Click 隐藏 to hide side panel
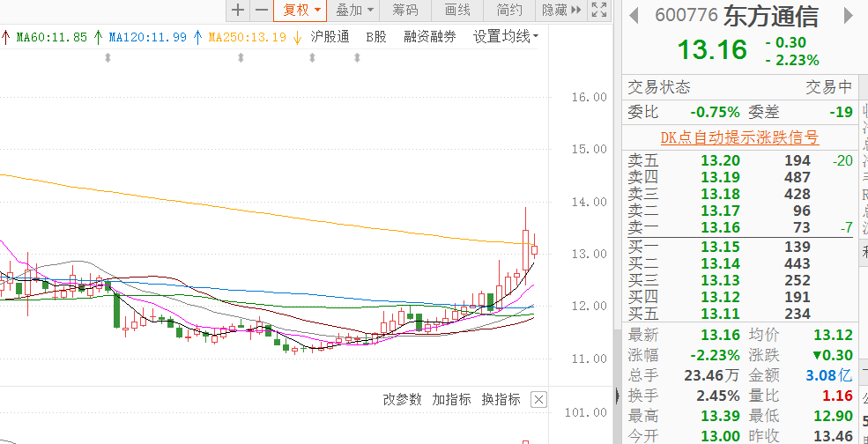Viewport: 868px width, 444px height. [560, 10]
